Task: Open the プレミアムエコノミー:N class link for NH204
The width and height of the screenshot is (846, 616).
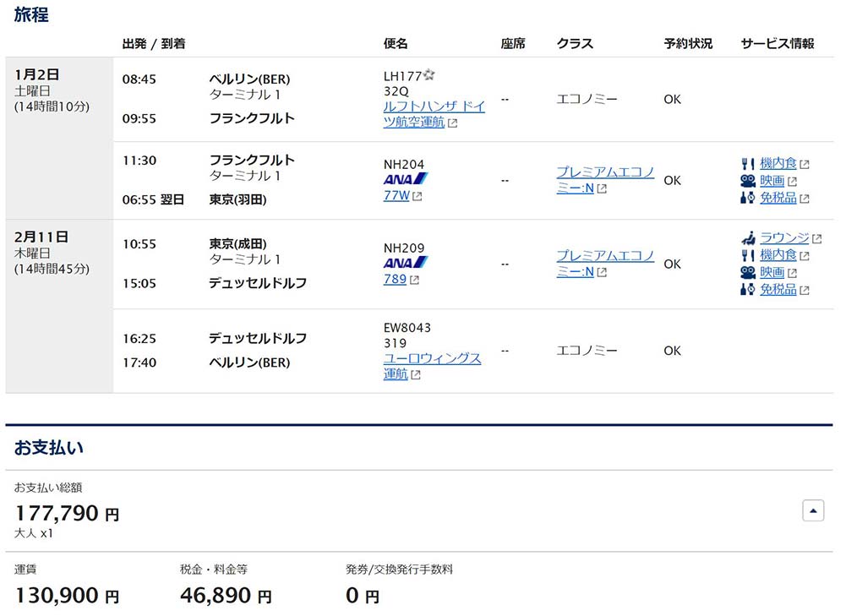Action: point(605,180)
